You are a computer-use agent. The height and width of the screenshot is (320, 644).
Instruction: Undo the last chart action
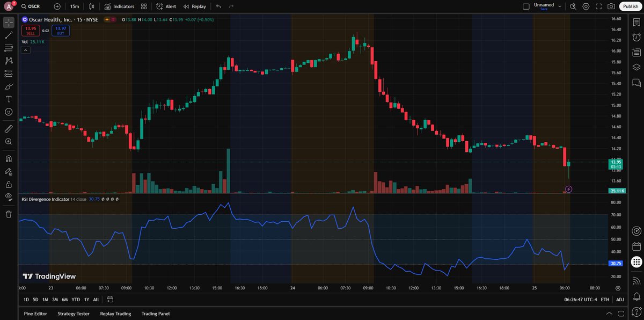tap(218, 6)
